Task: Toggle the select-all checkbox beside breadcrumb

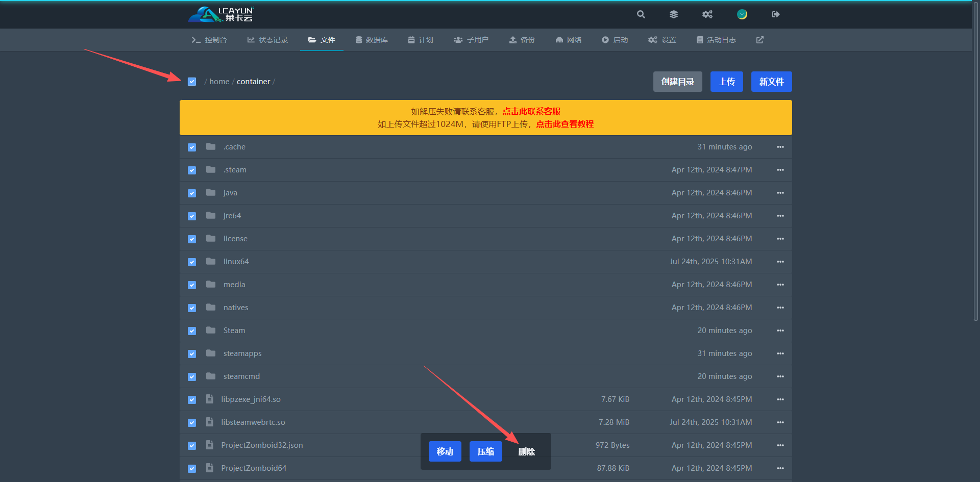Action: pyautogui.click(x=192, y=82)
